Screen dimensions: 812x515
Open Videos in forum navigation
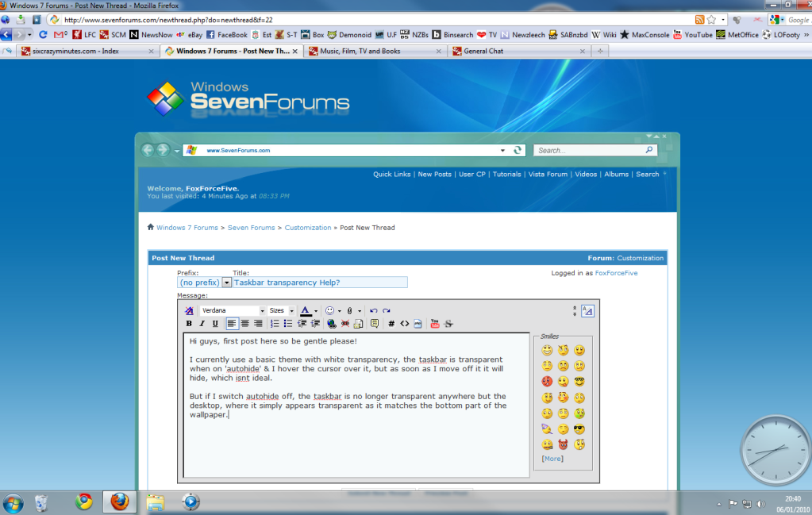(x=586, y=175)
